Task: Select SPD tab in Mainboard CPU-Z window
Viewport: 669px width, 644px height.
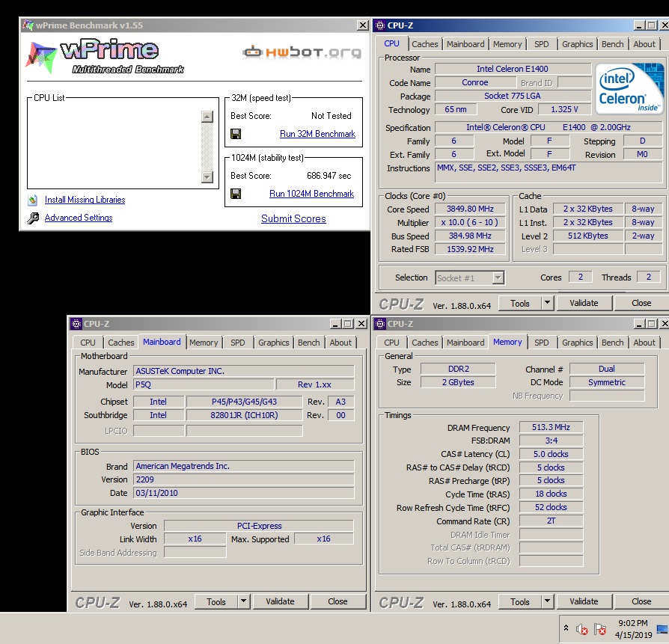Action: coord(238,343)
